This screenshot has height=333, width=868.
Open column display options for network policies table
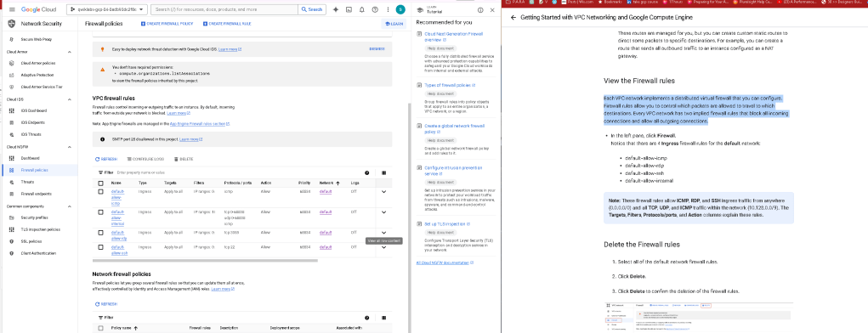pos(383,318)
